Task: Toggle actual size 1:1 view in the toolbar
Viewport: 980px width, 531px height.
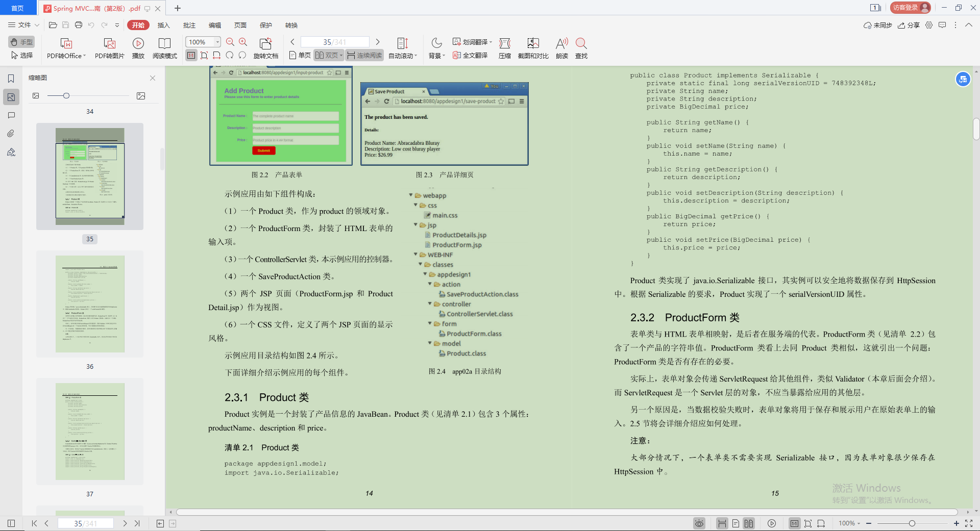Action: tap(191, 55)
